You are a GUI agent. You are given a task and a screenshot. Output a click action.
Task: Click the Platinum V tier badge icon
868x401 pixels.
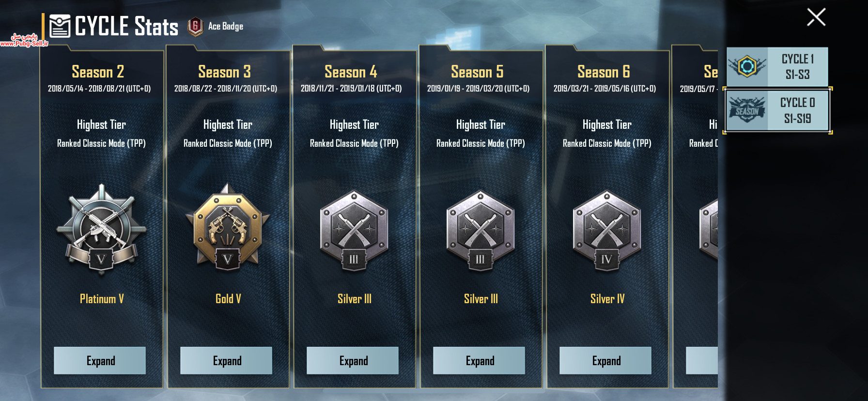101,230
